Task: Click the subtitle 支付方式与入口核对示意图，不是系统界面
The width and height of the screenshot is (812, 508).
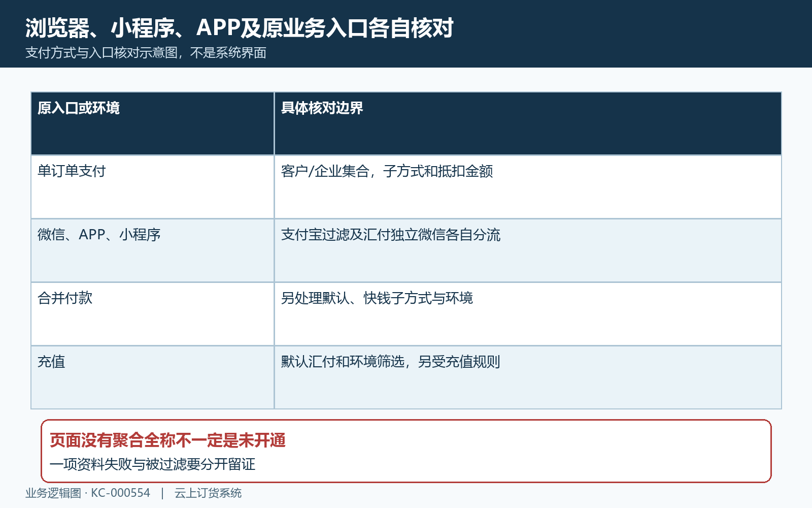Action: pos(146,53)
